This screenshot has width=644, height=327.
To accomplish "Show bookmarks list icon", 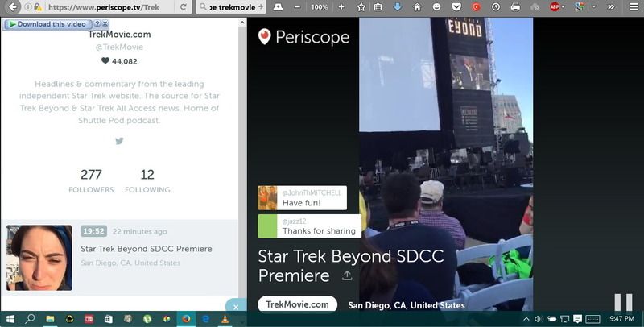I will [378, 7].
